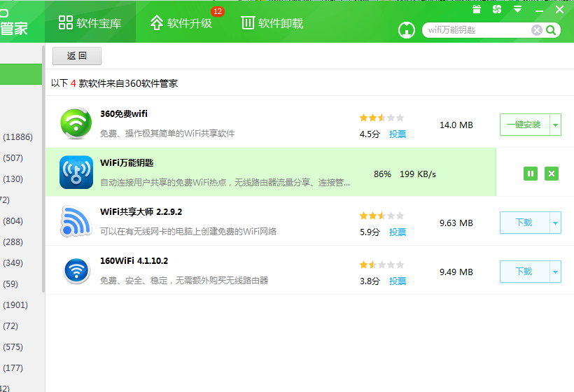Select the sidebar category with (575)
Viewport: 574px width, 392px height.
tap(13, 347)
